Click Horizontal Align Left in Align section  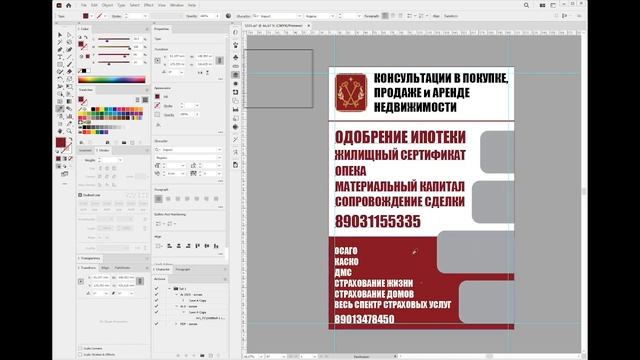pos(169,246)
